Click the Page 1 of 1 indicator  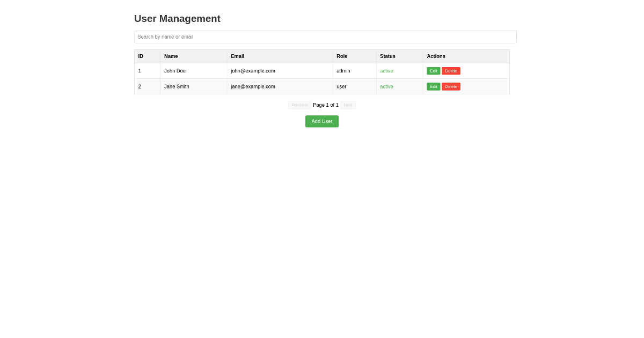(325, 105)
